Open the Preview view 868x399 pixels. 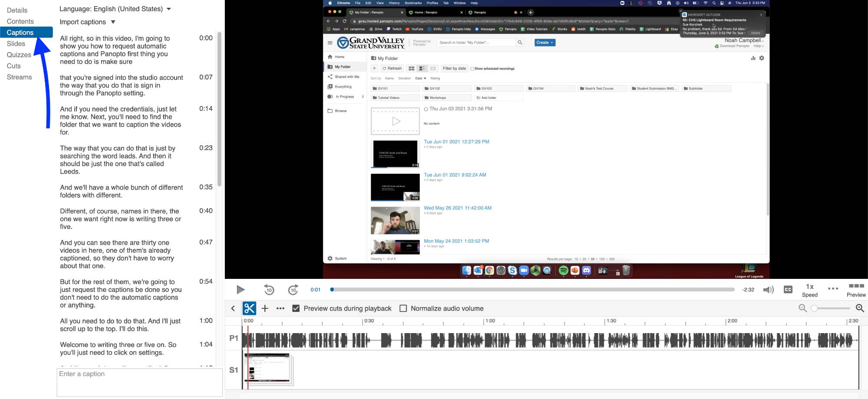[x=856, y=290]
